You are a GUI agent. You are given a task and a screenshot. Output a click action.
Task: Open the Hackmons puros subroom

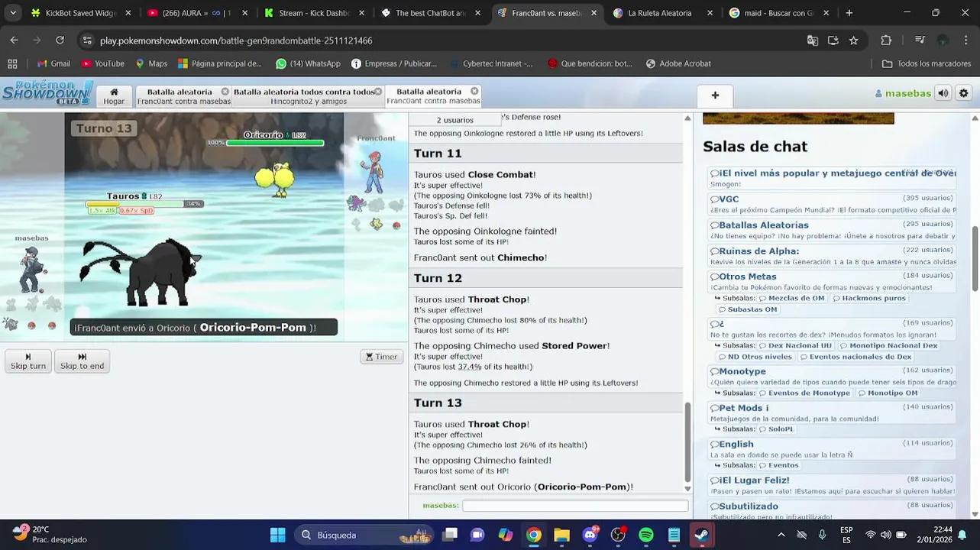868,298
